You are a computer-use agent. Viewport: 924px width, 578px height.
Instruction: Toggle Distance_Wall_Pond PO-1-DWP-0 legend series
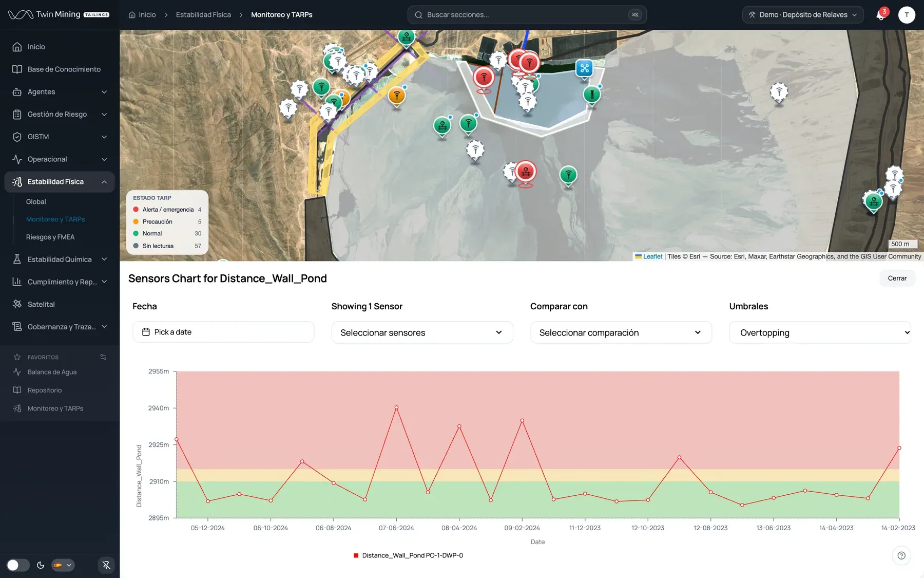click(x=408, y=555)
